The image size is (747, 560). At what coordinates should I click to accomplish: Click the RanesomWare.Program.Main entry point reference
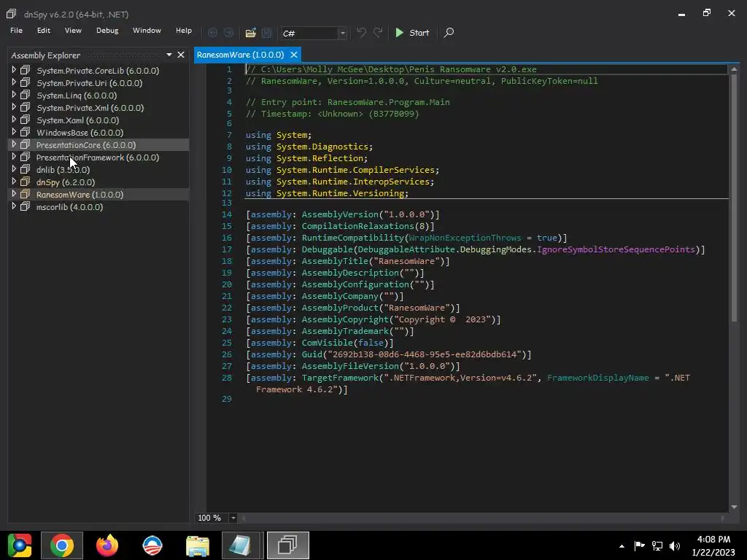coord(388,102)
